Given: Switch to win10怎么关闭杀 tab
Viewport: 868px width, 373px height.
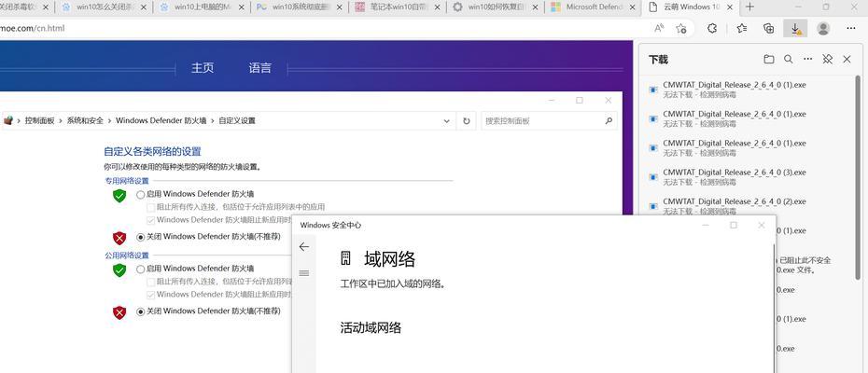Looking at the screenshot, I should (x=105, y=7).
